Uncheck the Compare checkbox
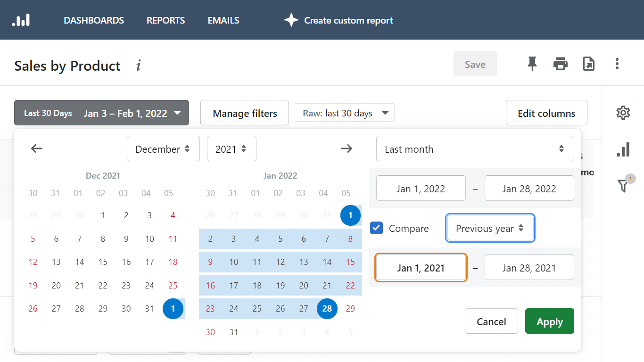 point(376,228)
